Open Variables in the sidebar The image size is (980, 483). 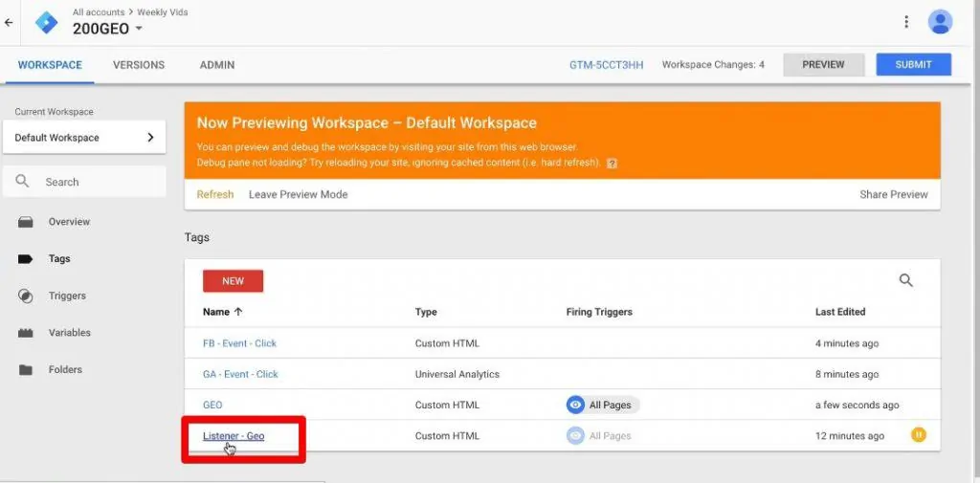(69, 333)
